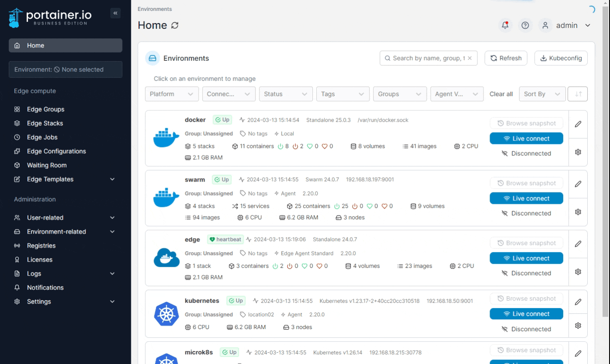Open settings gear icon for swarm environment

click(578, 212)
